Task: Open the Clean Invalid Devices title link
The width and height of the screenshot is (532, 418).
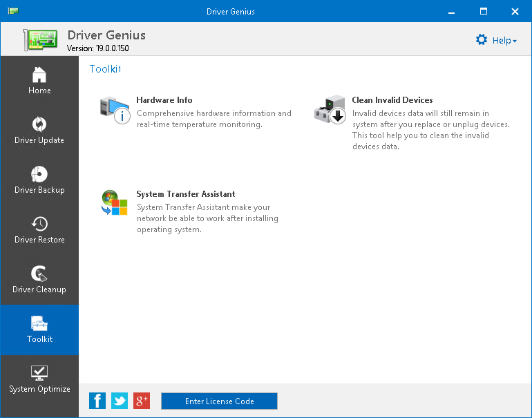Action: tap(392, 100)
